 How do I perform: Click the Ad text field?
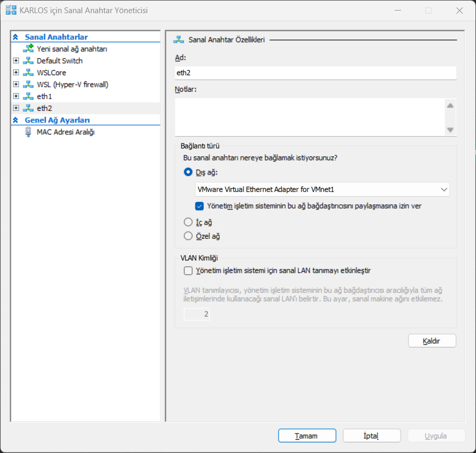(316, 73)
